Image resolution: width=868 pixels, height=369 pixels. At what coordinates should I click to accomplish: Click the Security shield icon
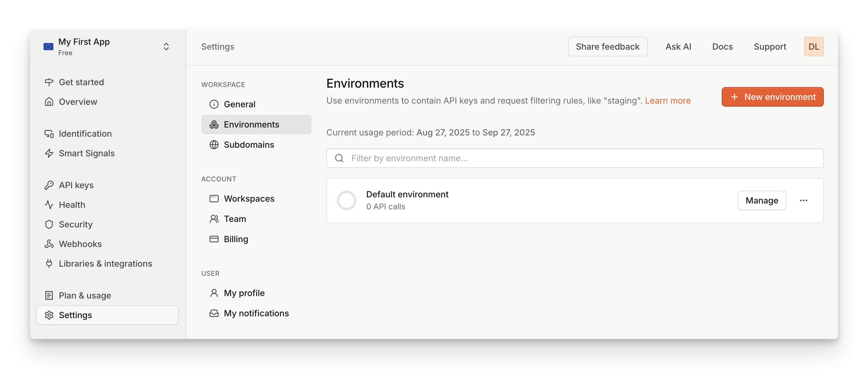click(x=49, y=224)
